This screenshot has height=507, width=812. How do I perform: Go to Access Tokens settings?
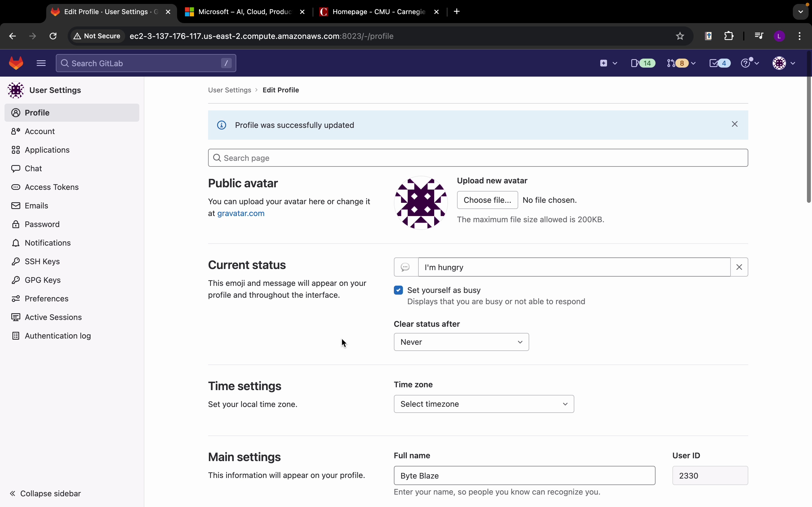[52, 187]
